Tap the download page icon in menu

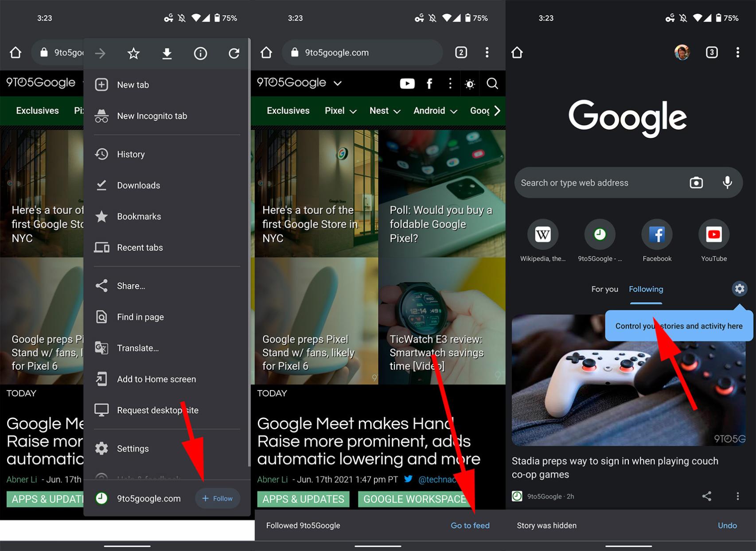(x=167, y=54)
